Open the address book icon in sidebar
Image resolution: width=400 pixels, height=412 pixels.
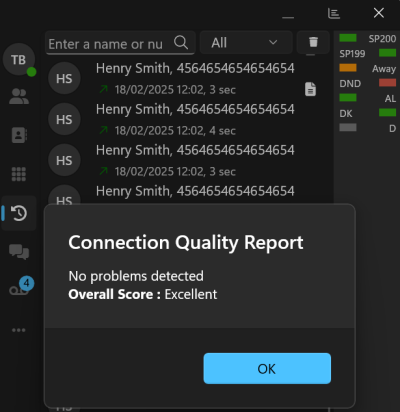(19, 135)
